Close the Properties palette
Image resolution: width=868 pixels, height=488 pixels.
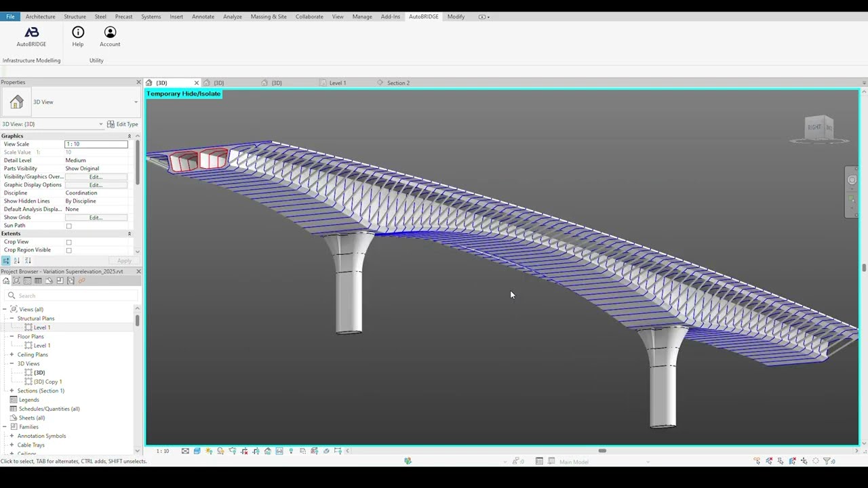click(x=138, y=82)
